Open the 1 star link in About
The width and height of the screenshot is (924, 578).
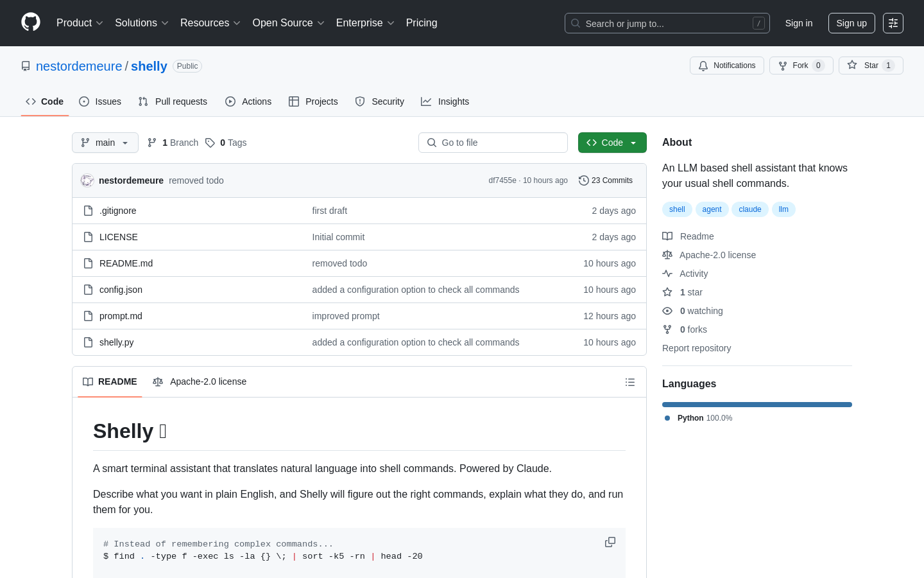691,292
